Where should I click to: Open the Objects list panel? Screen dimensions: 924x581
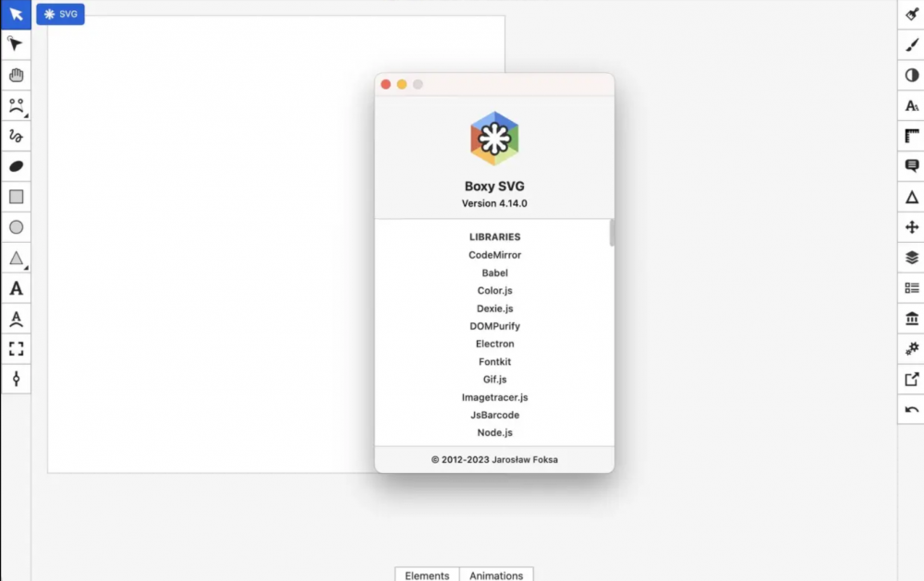click(x=912, y=288)
